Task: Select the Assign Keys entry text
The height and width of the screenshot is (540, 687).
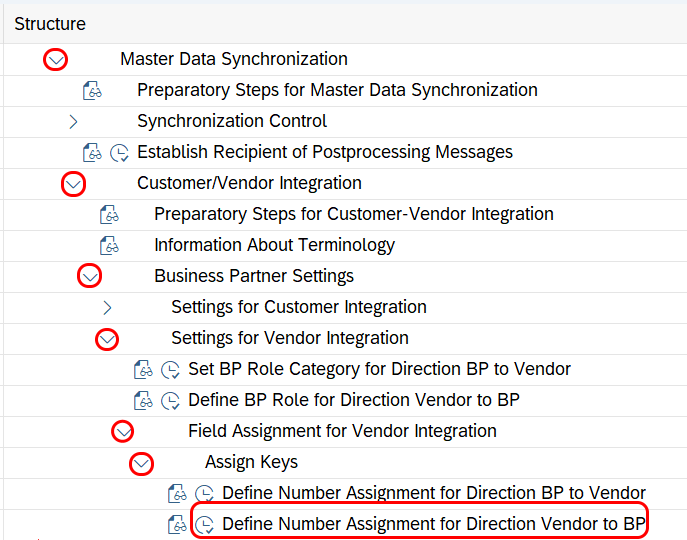Action: pos(251,462)
